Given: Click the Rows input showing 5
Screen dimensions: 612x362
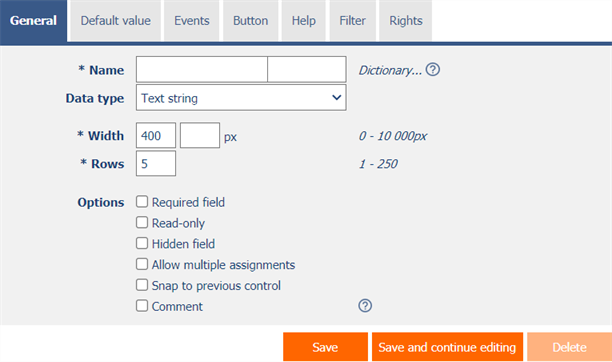Looking at the screenshot, I should pyautogui.click(x=156, y=164).
